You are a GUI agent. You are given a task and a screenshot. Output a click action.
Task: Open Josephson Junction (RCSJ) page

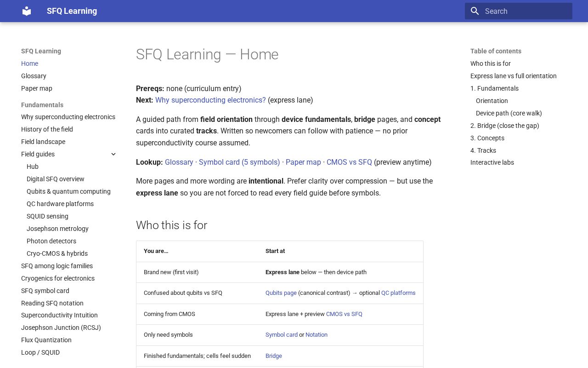click(x=61, y=328)
